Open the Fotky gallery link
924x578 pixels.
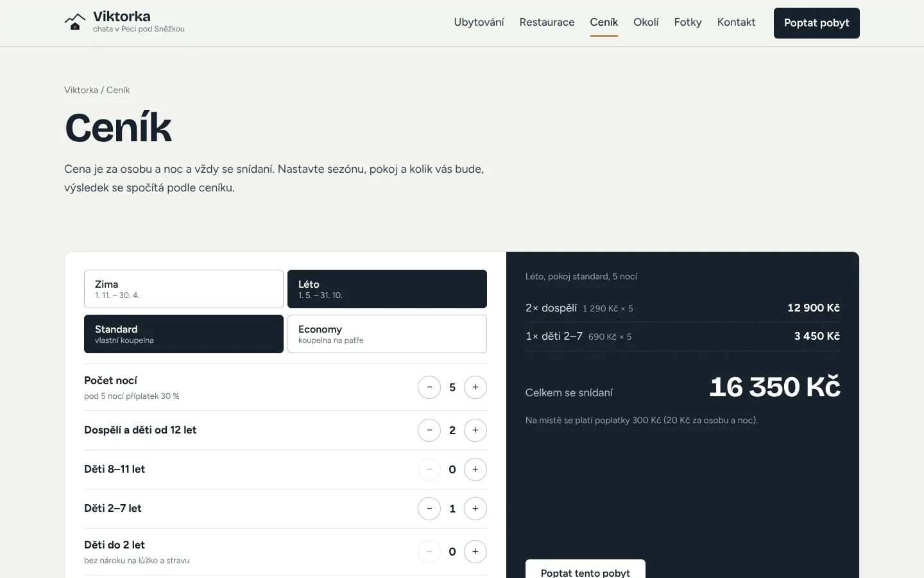[x=688, y=22]
